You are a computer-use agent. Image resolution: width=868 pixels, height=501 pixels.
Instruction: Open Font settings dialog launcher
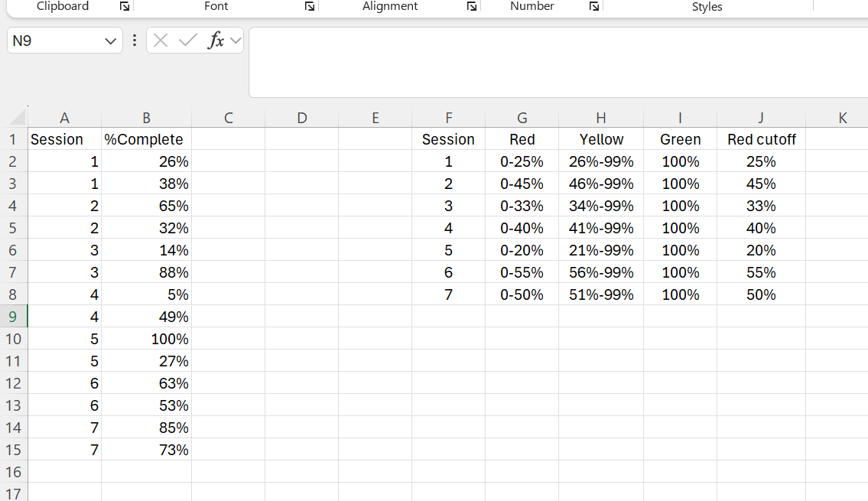point(310,7)
